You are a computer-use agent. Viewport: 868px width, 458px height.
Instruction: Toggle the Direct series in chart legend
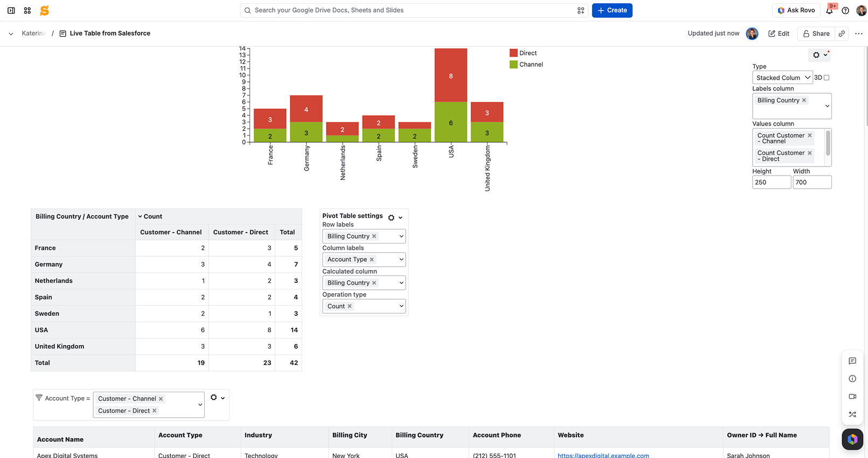click(x=523, y=53)
